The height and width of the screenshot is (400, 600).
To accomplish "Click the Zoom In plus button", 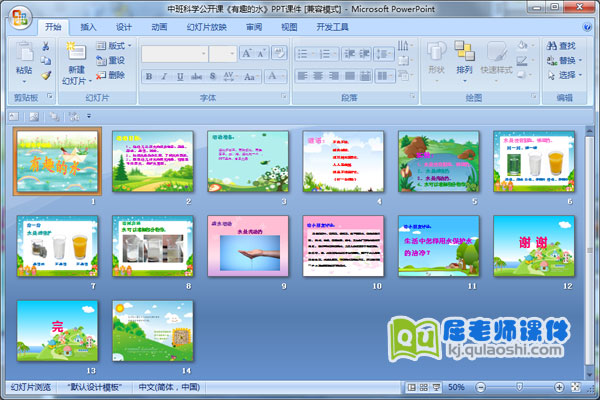I will point(559,387).
